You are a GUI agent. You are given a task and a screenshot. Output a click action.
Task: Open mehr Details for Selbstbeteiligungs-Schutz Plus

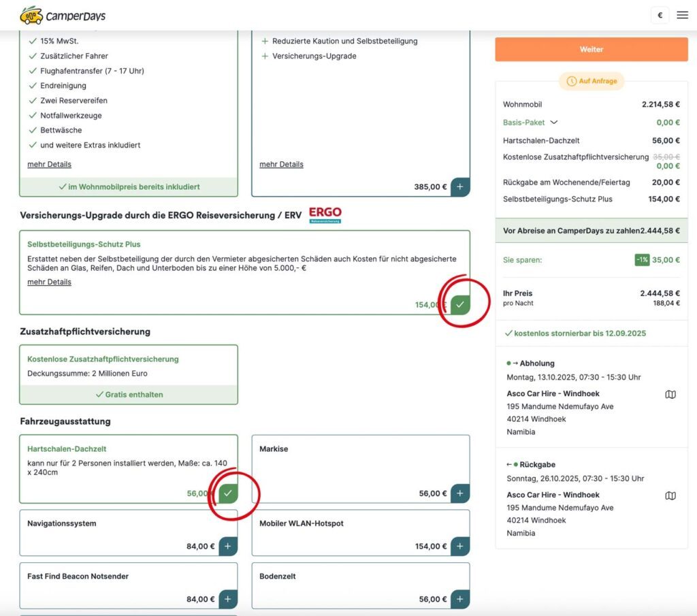tap(49, 282)
